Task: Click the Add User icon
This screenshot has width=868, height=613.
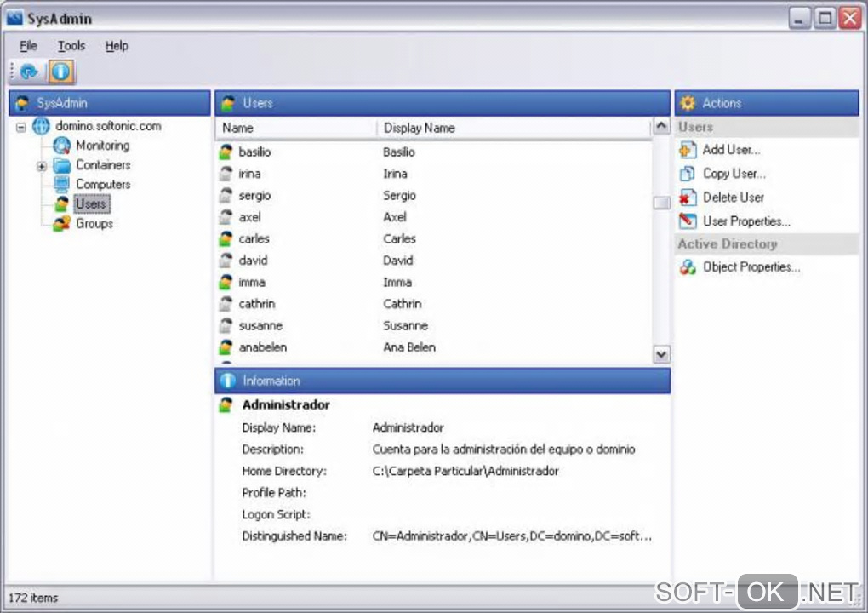Action: (688, 150)
